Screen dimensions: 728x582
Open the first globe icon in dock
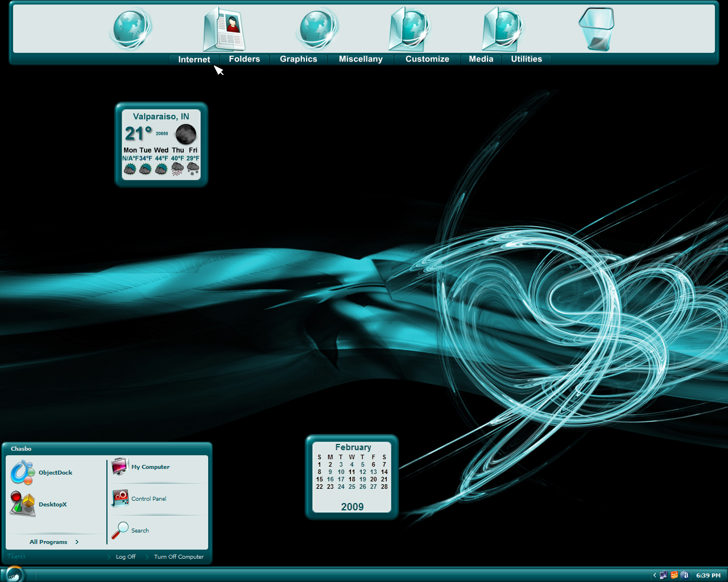[131, 29]
